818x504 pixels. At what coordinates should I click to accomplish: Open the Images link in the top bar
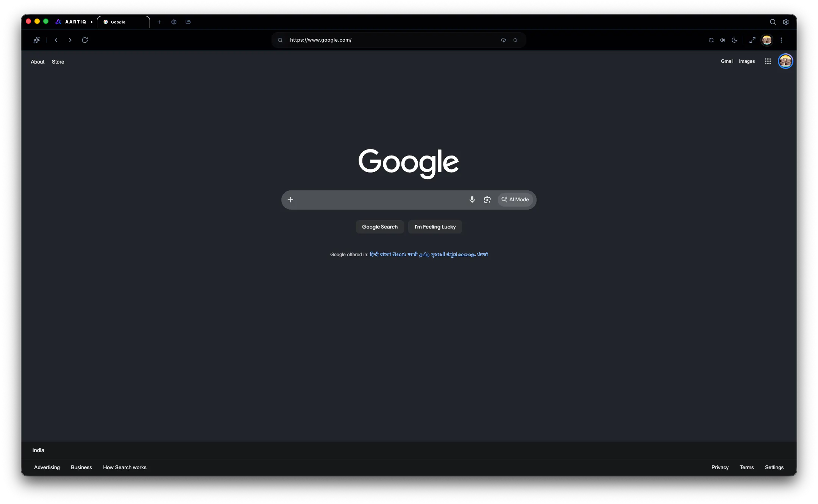[x=747, y=61]
